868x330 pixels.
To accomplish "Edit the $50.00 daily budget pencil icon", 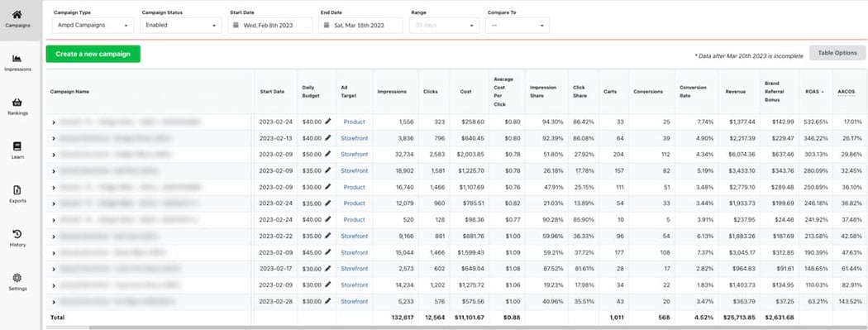I will (327, 154).
